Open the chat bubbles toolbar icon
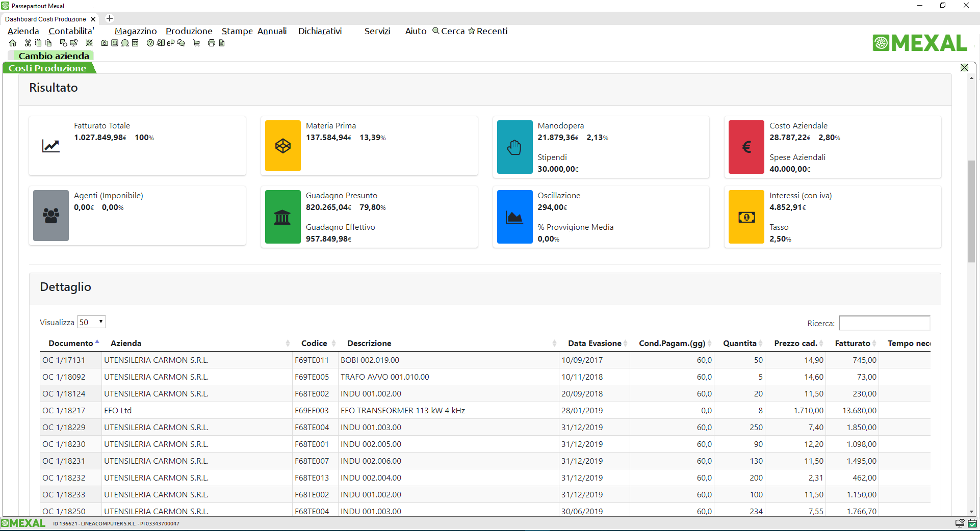This screenshot has width=980, height=531. (181, 43)
